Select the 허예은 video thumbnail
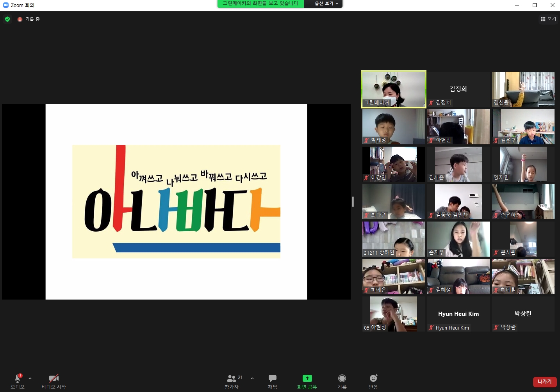Image resolution: width=560 pixels, height=392 pixels. 394,277
